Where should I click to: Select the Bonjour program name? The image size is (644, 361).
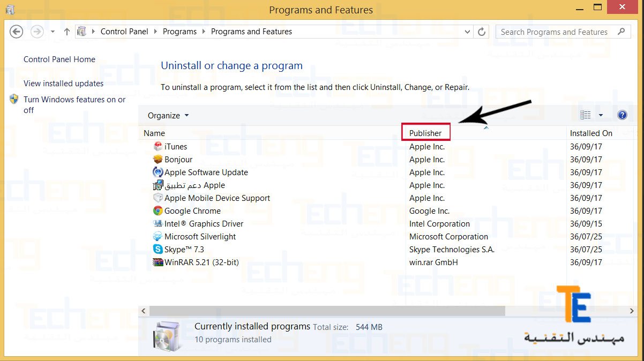click(x=178, y=159)
